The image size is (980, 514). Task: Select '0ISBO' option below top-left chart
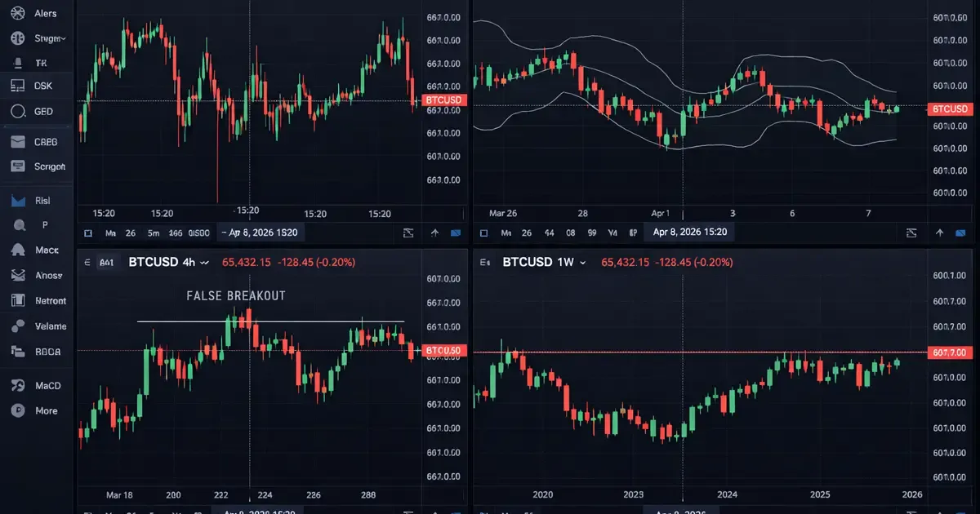point(199,233)
